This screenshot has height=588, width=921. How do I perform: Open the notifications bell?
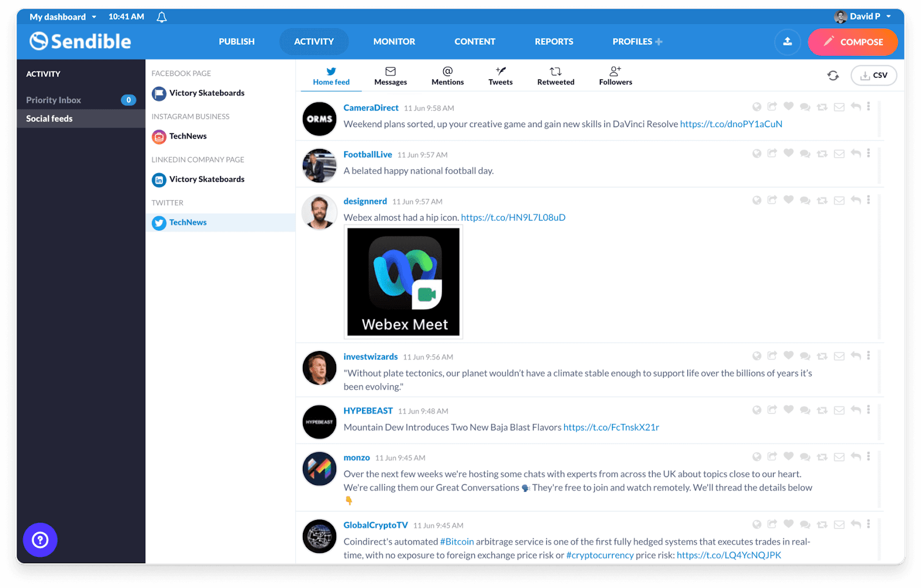(162, 17)
